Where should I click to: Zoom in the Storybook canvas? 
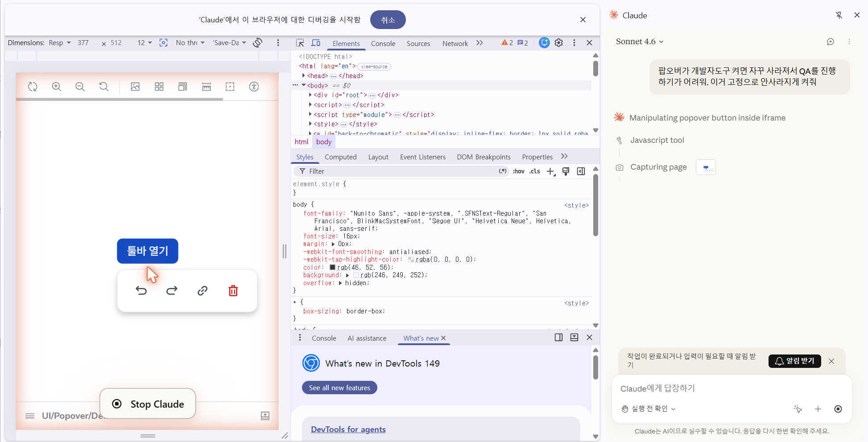pyautogui.click(x=57, y=87)
